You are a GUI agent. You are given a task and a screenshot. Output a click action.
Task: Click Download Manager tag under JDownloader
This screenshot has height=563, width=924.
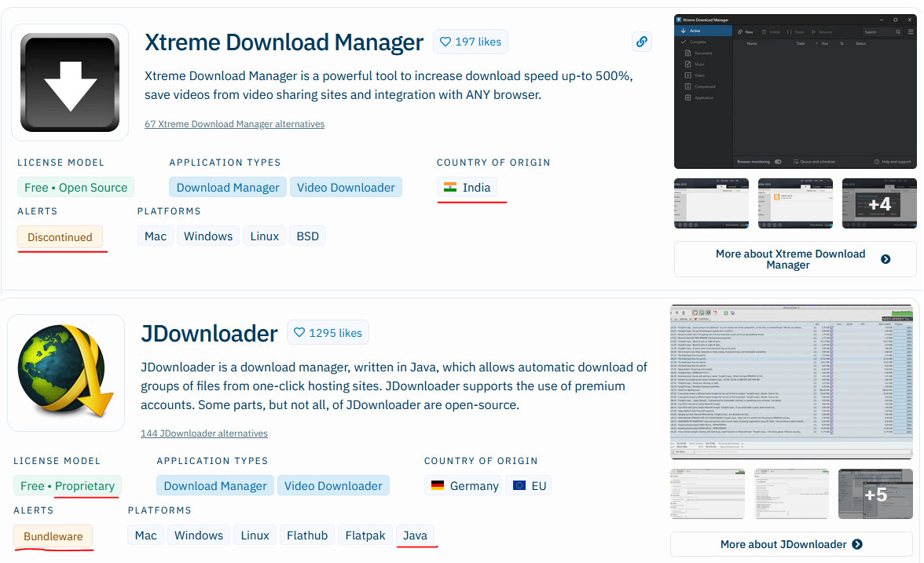coord(215,486)
